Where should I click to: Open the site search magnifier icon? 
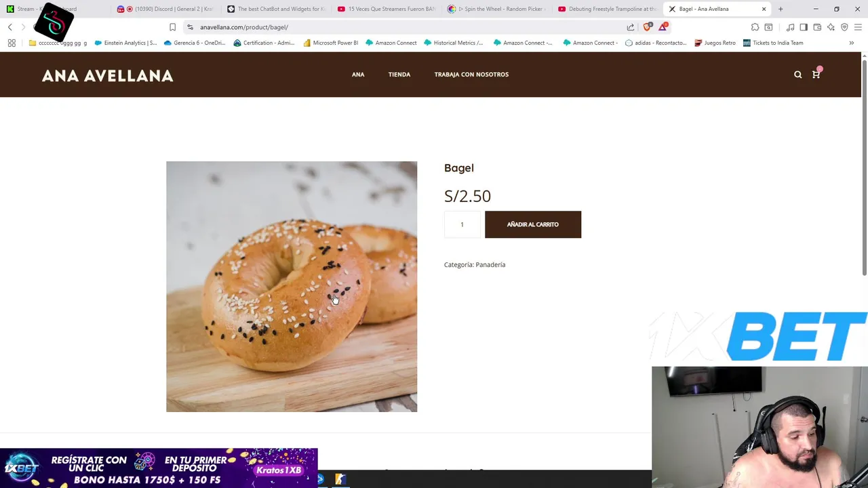(797, 75)
